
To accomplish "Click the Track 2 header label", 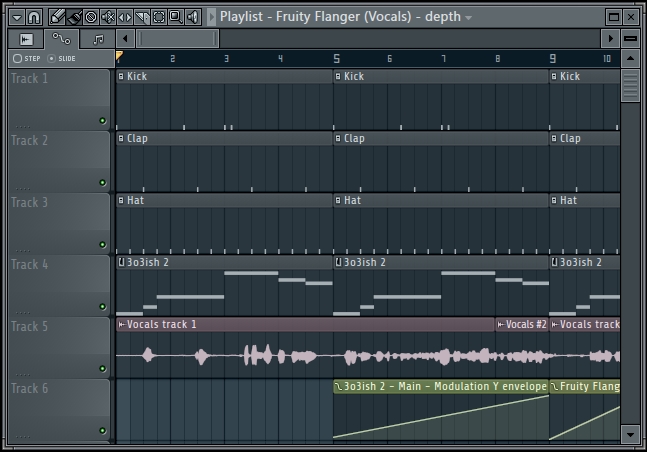I will tap(29, 140).
